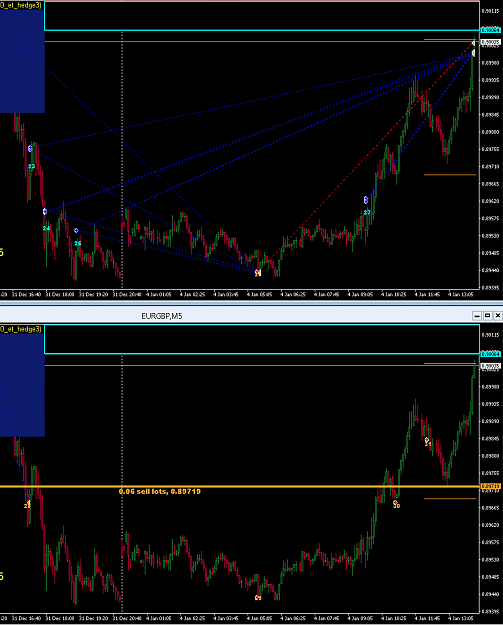Click the expert advisor label in upper chart
Screen dimensions: 503x625
[21, 6]
